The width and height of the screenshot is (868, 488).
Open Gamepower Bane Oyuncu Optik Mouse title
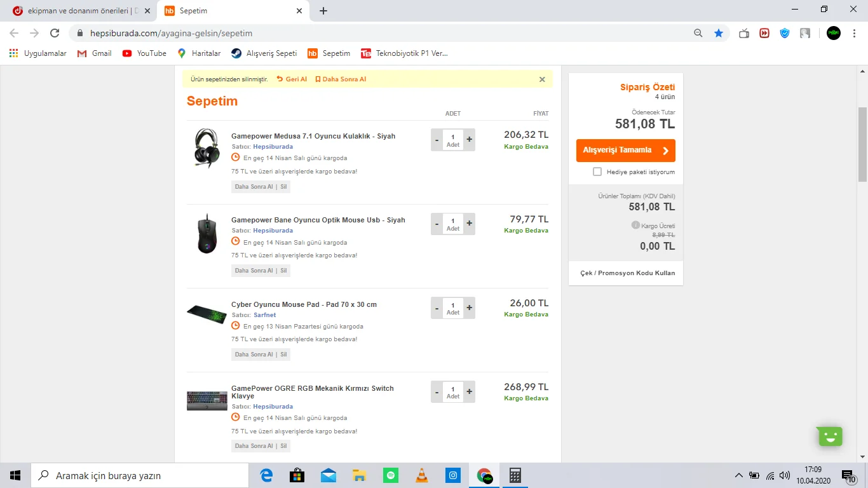pos(318,220)
